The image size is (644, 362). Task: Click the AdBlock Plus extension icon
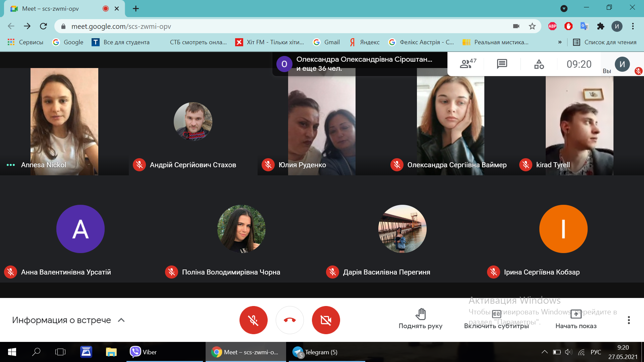tap(552, 26)
